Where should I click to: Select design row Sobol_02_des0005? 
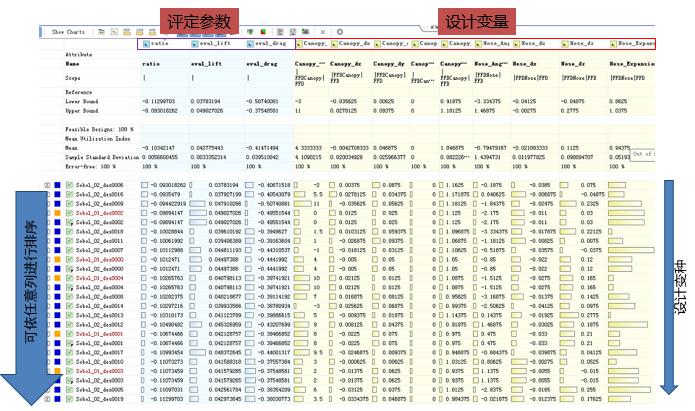pyautogui.click(x=99, y=390)
